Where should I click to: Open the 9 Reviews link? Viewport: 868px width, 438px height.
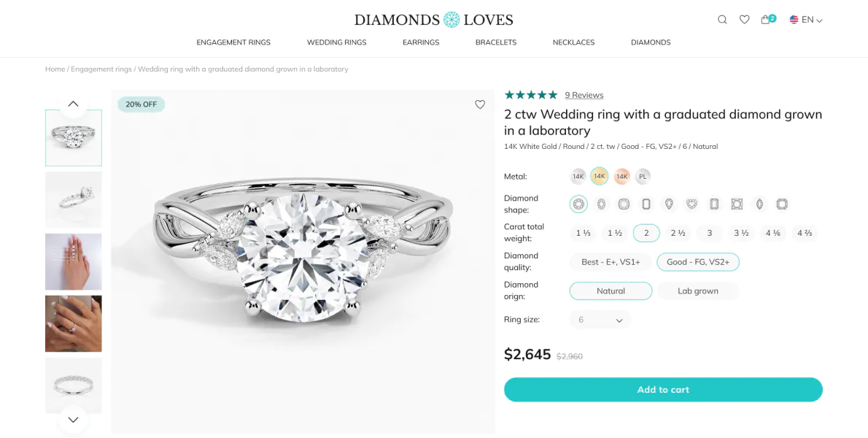pos(584,95)
